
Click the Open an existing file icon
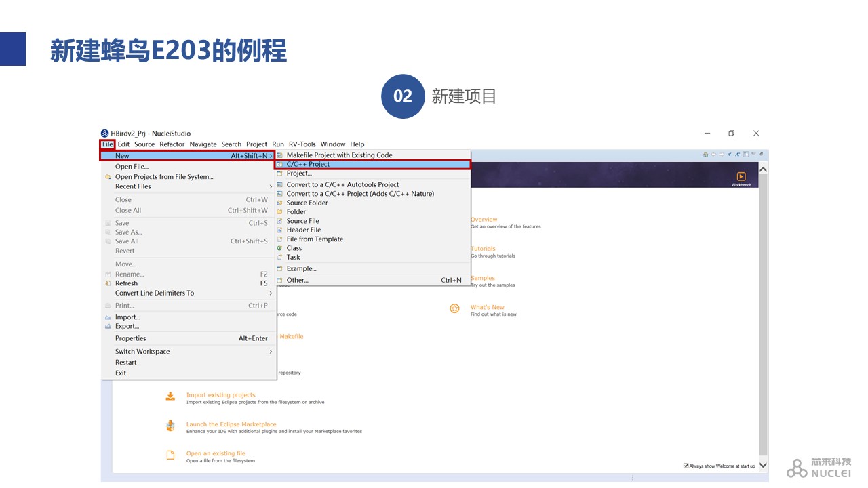[x=170, y=455]
